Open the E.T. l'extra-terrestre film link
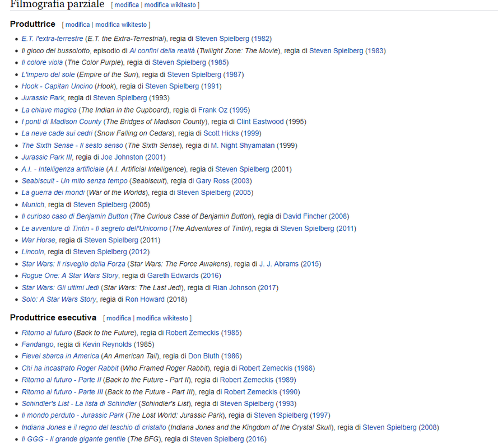Viewport: 498px width, 448px height. click(x=52, y=39)
